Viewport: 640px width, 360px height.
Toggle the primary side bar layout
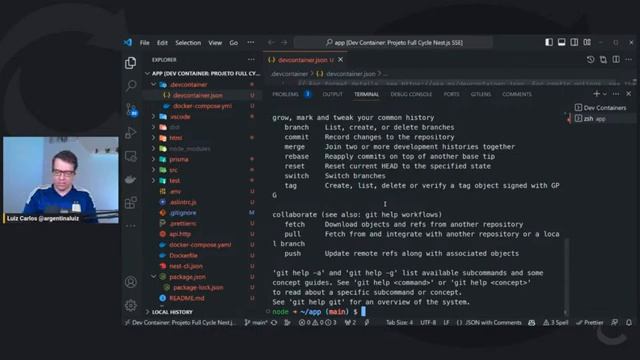click(x=549, y=42)
